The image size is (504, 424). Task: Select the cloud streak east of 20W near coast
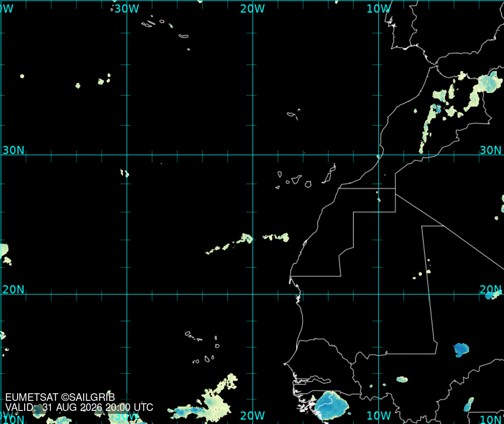coord(276,237)
